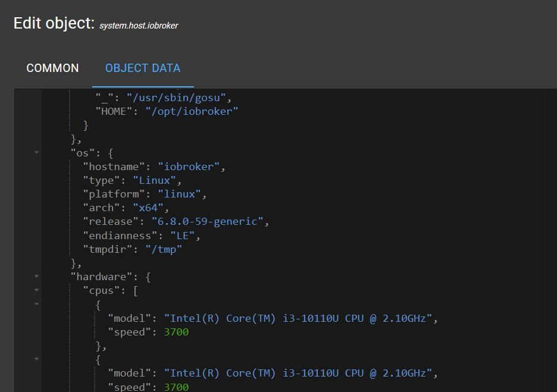Click first CPU's speed value 3700
The width and height of the screenshot is (557, 392).
coord(176,332)
